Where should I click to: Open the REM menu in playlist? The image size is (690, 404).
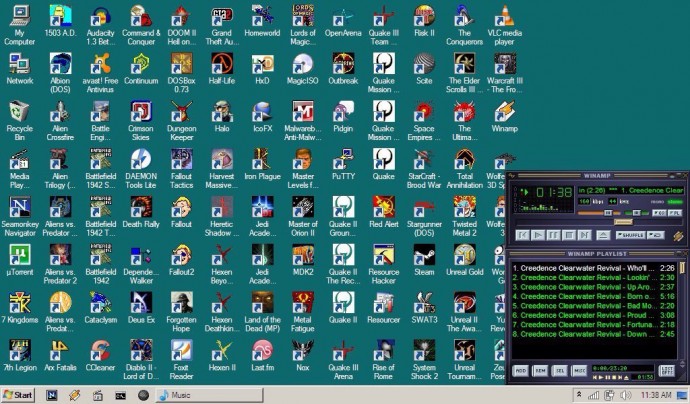click(540, 370)
